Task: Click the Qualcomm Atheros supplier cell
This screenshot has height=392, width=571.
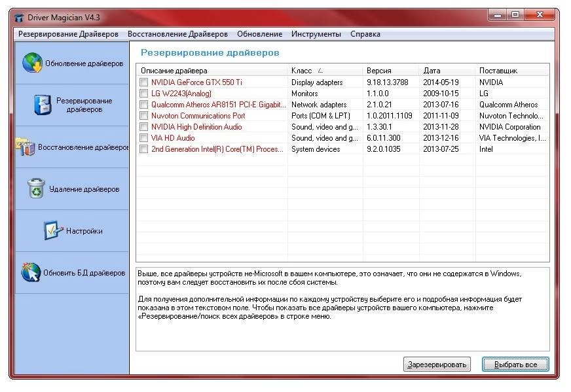Action: click(508, 105)
